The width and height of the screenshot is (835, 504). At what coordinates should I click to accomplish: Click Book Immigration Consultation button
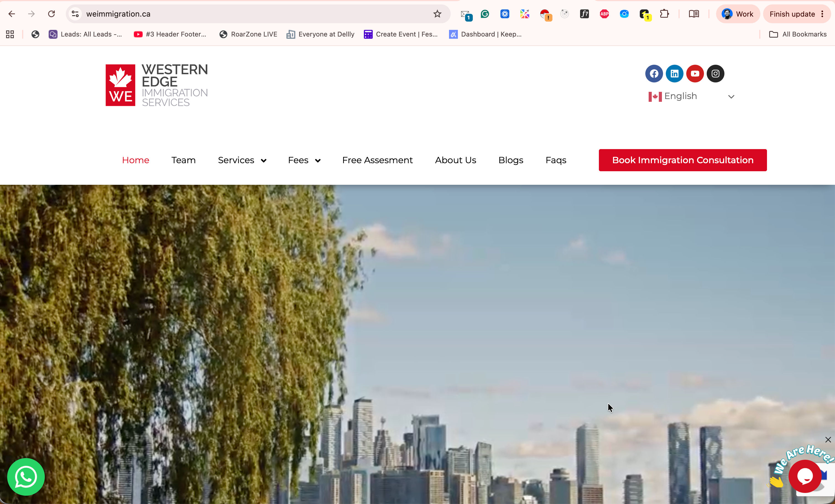click(682, 160)
